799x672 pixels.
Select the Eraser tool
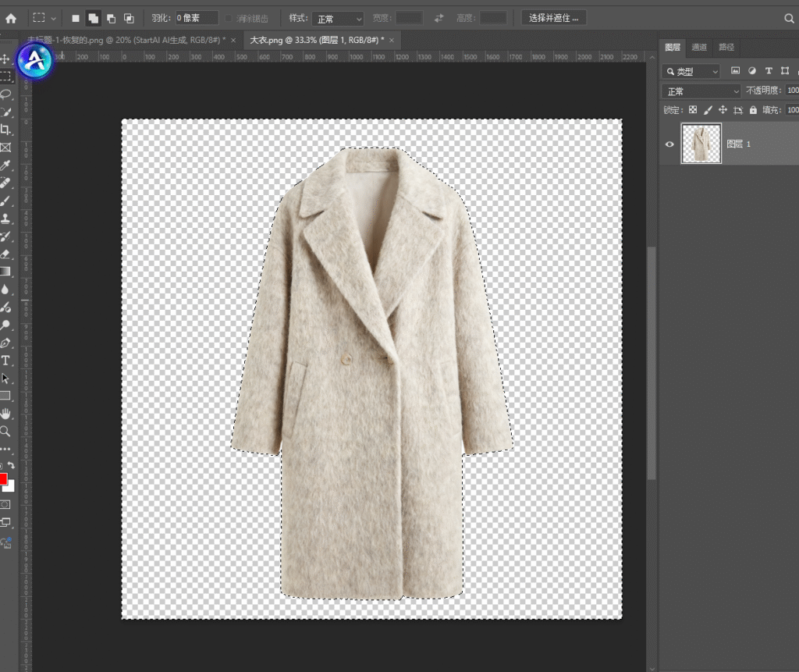tap(5, 254)
